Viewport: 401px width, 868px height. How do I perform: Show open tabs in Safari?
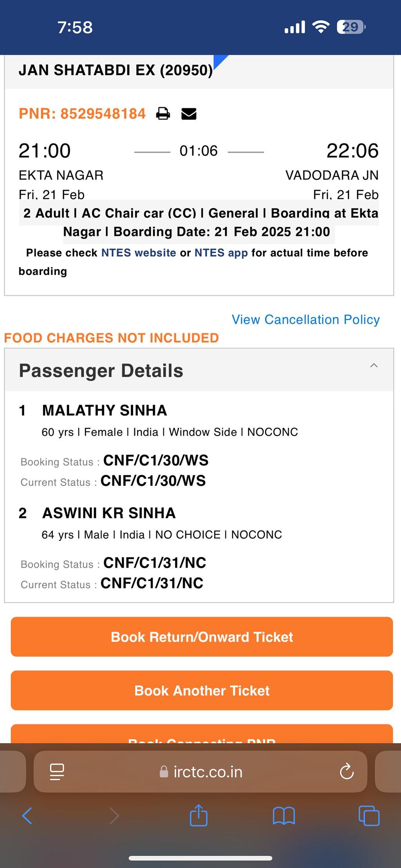369,816
